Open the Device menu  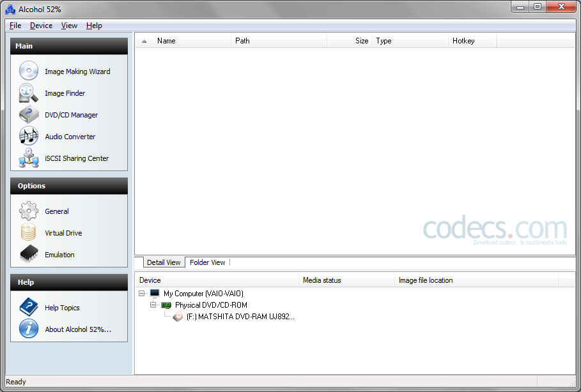point(41,26)
